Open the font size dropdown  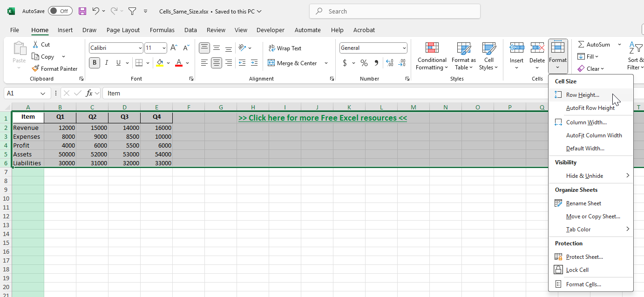[164, 48]
